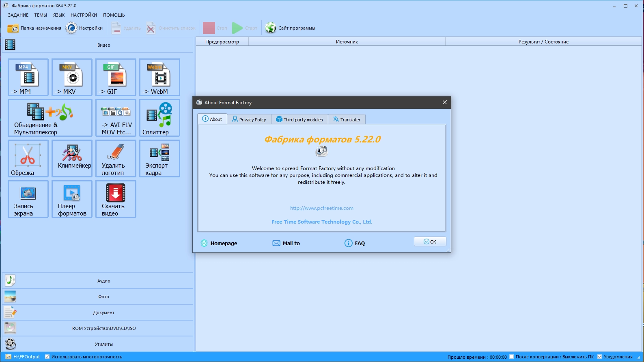
Task: Expand the Фото category panel
Action: (97, 297)
